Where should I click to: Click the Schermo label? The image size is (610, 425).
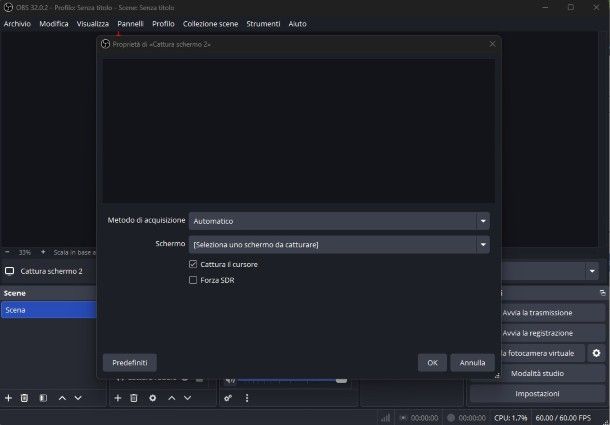pos(170,244)
